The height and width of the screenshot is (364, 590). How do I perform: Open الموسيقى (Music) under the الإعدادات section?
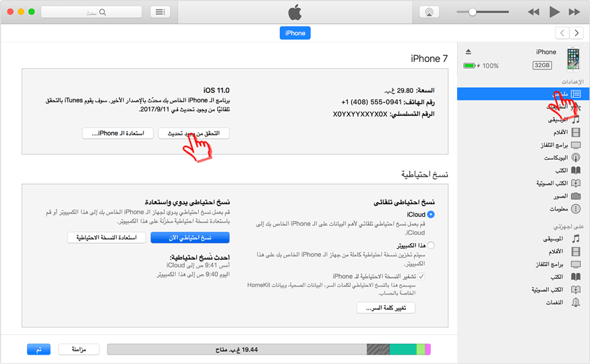[x=564, y=119]
